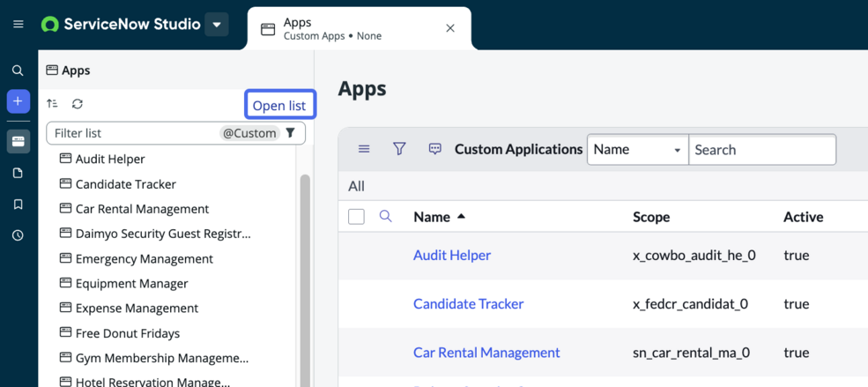Open history clock icon in sidebar
Viewport: 868px width, 387px height.
19,235
